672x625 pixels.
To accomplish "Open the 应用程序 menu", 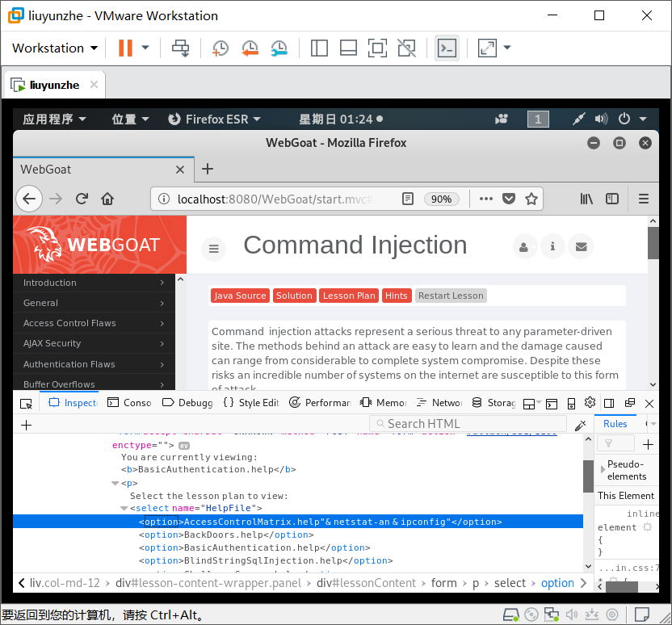I will [x=54, y=119].
